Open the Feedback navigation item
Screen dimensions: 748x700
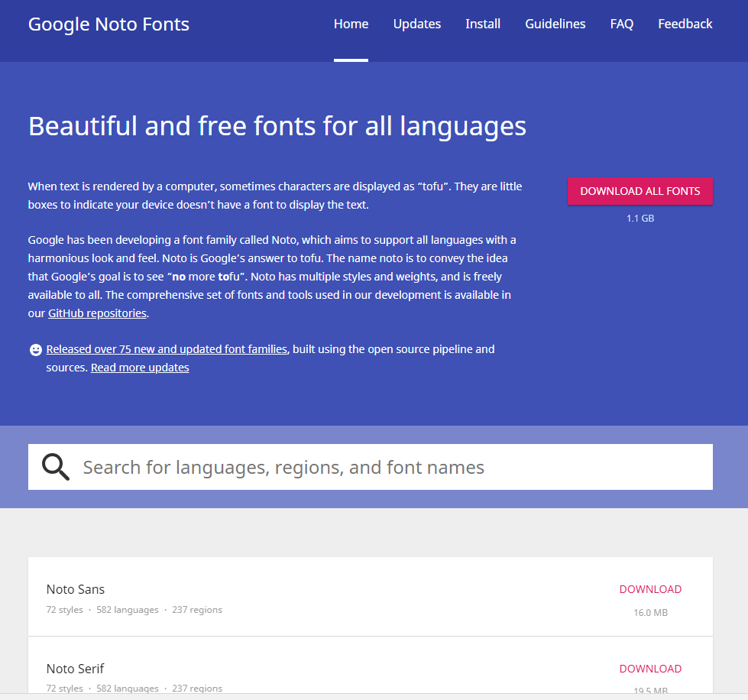pyautogui.click(x=685, y=24)
